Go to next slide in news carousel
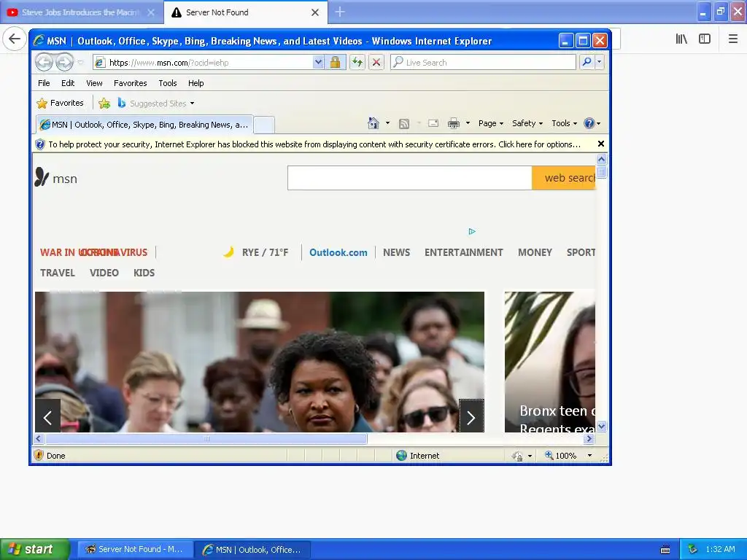747x560 pixels. (x=471, y=416)
